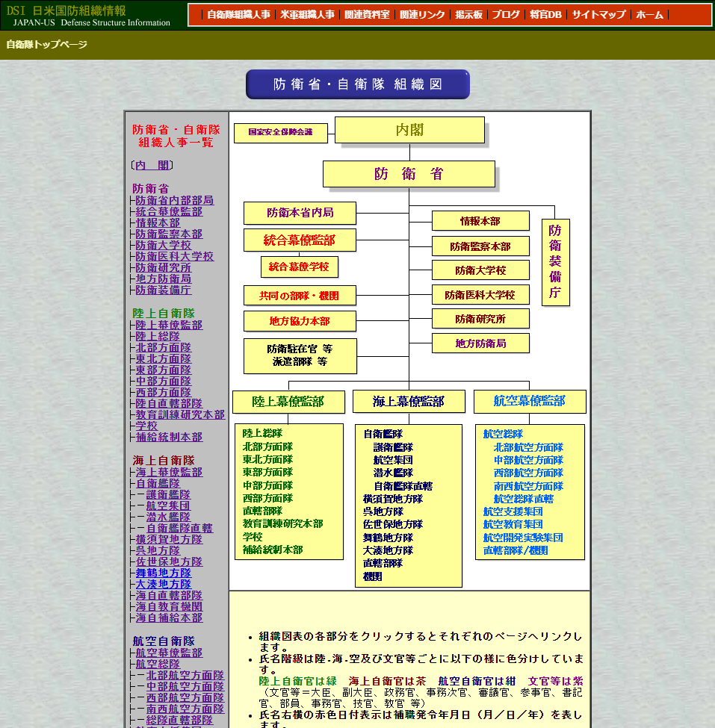Image resolution: width=715 pixels, height=728 pixels.
Task: Select 護衛艦隊 sidebar tree link
Action: click(168, 494)
